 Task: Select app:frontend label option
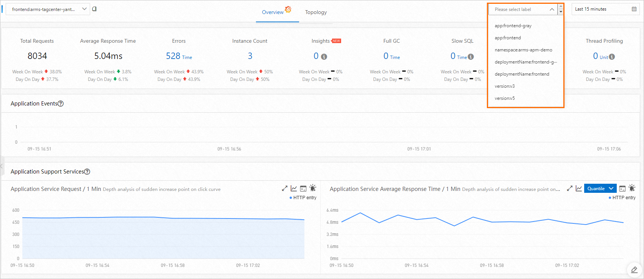(x=525, y=38)
